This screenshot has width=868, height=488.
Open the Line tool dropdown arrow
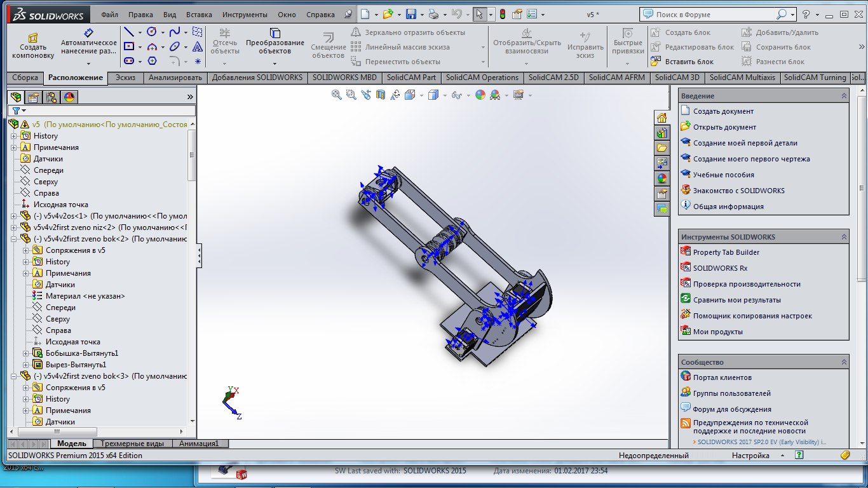click(140, 32)
